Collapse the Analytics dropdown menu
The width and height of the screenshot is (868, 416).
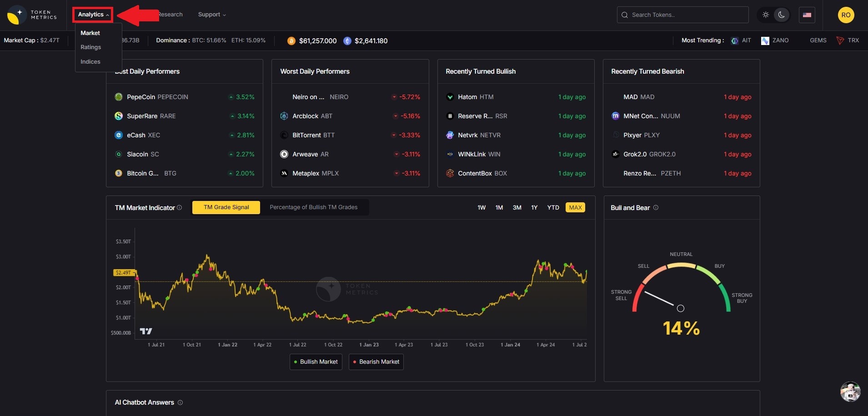click(93, 15)
